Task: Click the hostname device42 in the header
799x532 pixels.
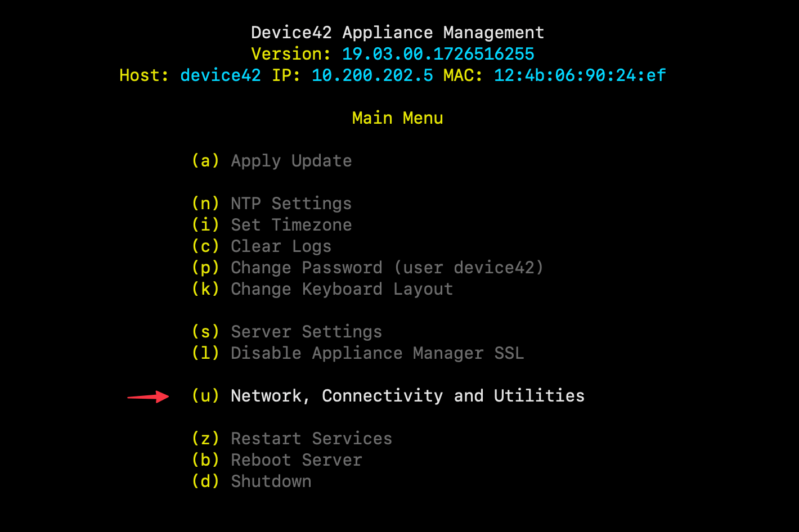Action: click(x=220, y=75)
